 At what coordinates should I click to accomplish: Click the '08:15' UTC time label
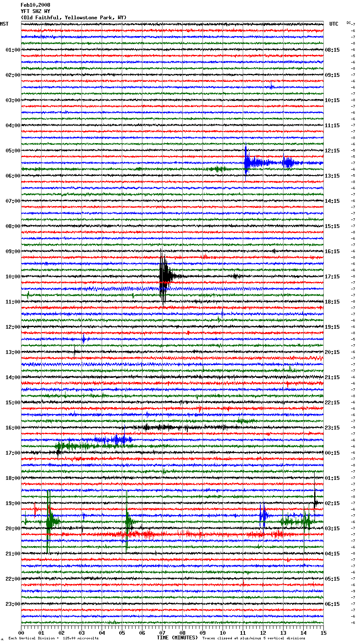pyautogui.click(x=332, y=50)
